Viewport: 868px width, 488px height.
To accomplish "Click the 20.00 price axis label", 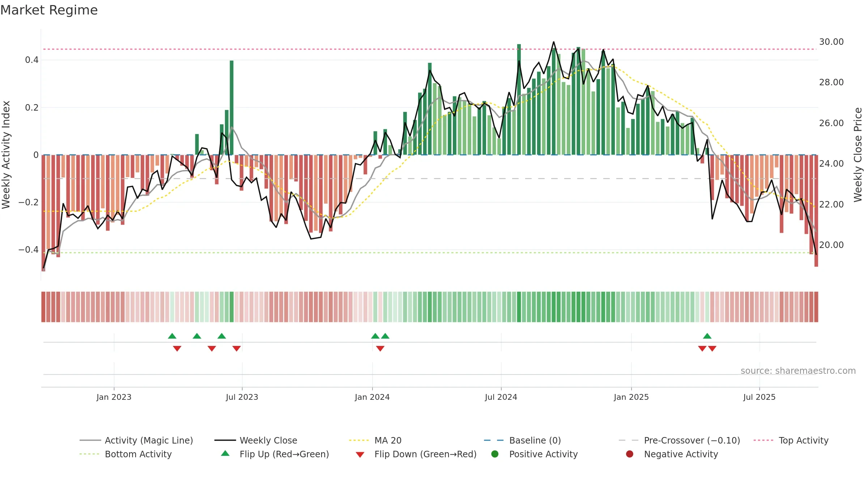I will pos(831,245).
